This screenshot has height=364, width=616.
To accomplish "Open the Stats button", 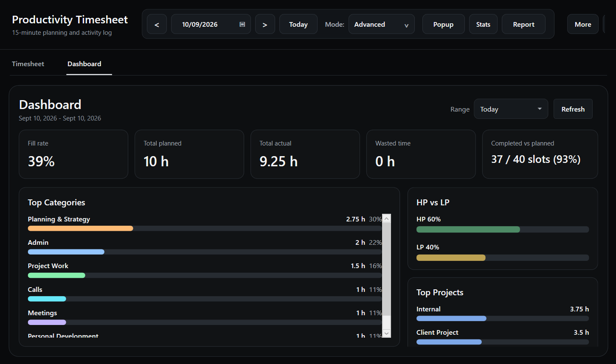I will [x=483, y=24].
